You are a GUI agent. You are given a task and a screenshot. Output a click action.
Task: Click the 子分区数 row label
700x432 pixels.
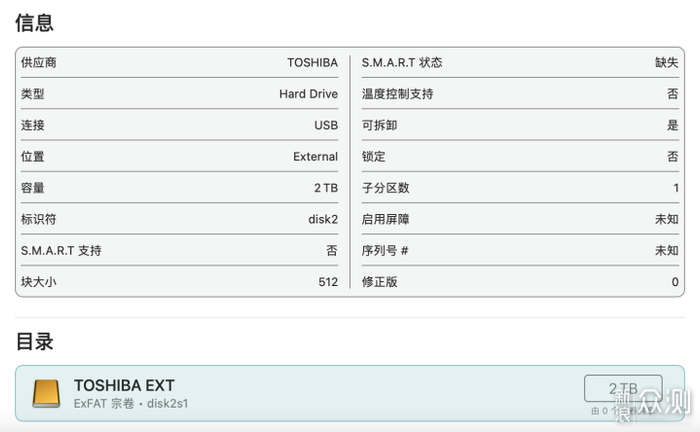pyautogui.click(x=385, y=188)
